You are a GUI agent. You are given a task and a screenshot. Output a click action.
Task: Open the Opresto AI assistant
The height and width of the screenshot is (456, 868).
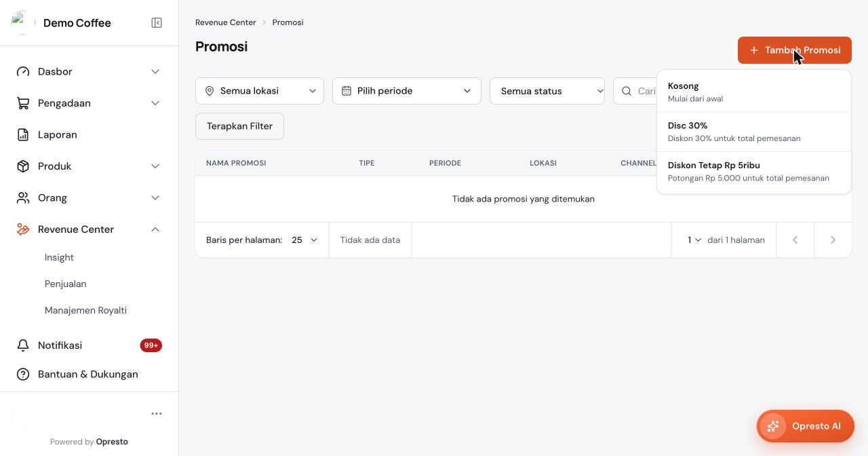pyautogui.click(x=806, y=426)
